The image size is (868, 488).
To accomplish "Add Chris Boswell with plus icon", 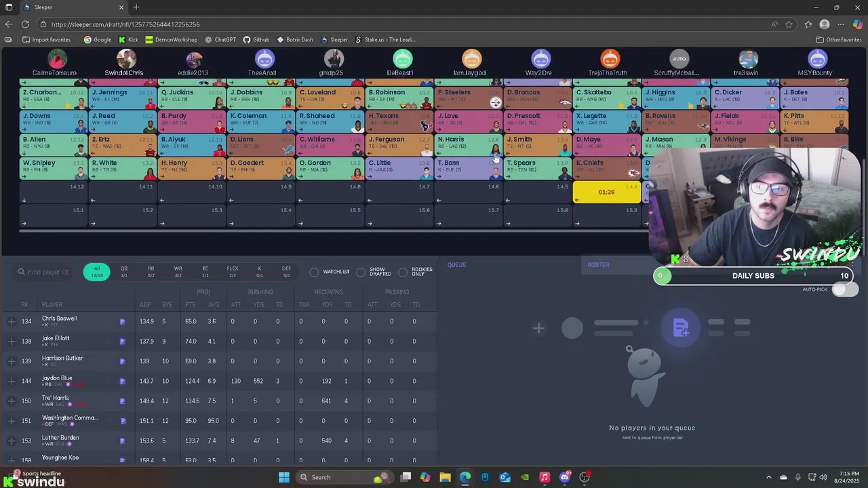I will pyautogui.click(x=12, y=321).
